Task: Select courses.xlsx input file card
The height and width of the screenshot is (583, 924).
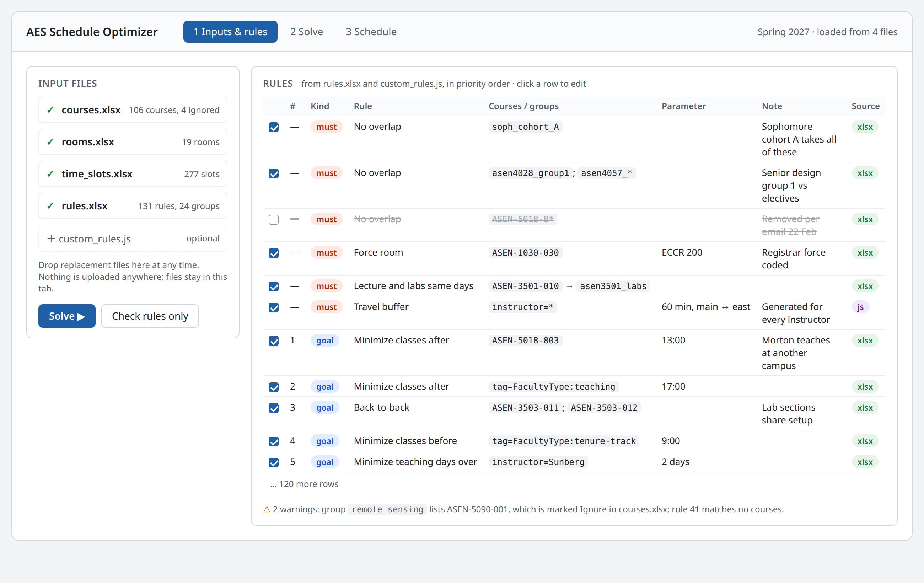Action: click(133, 110)
